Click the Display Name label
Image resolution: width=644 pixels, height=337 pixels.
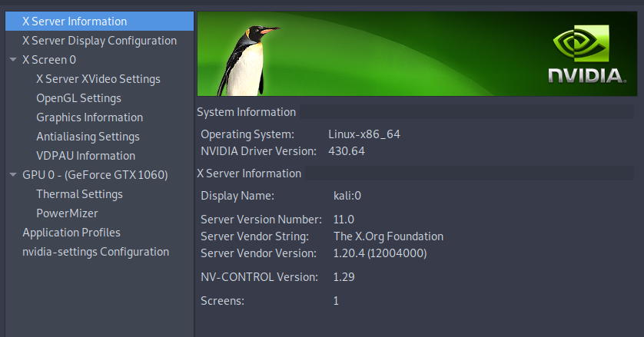tap(237, 196)
